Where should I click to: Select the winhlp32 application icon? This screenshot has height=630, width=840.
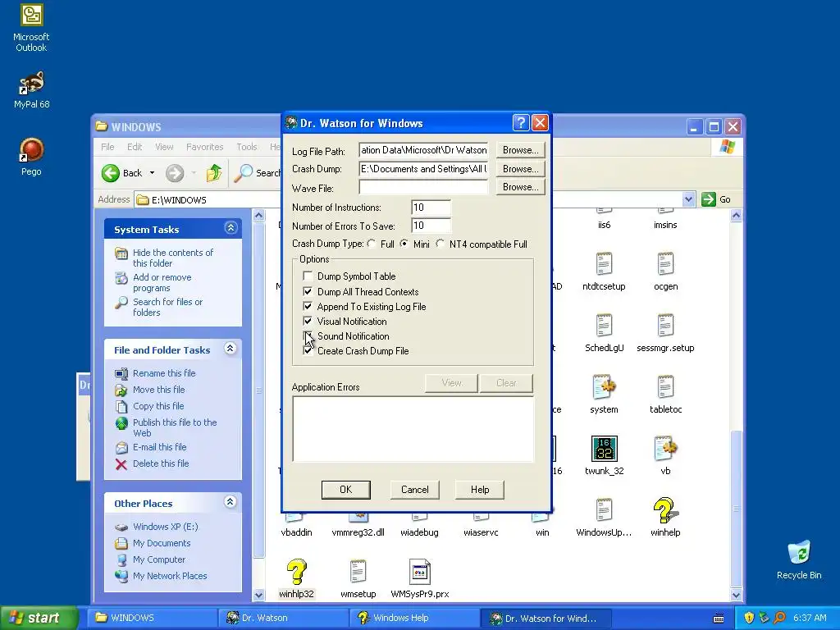[296, 572]
